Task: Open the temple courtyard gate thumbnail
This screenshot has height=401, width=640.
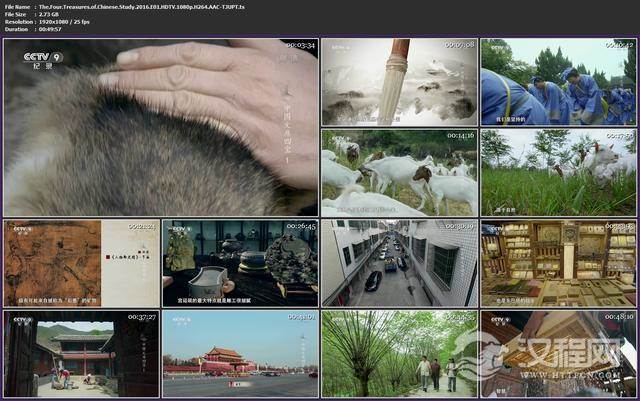Action: 80,354
